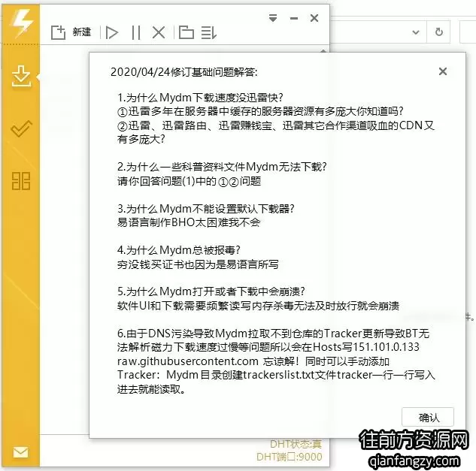Click question 5.为什么Mydm打开或者下载中会崩溃
476x471 pixels.
click(211, 291)
